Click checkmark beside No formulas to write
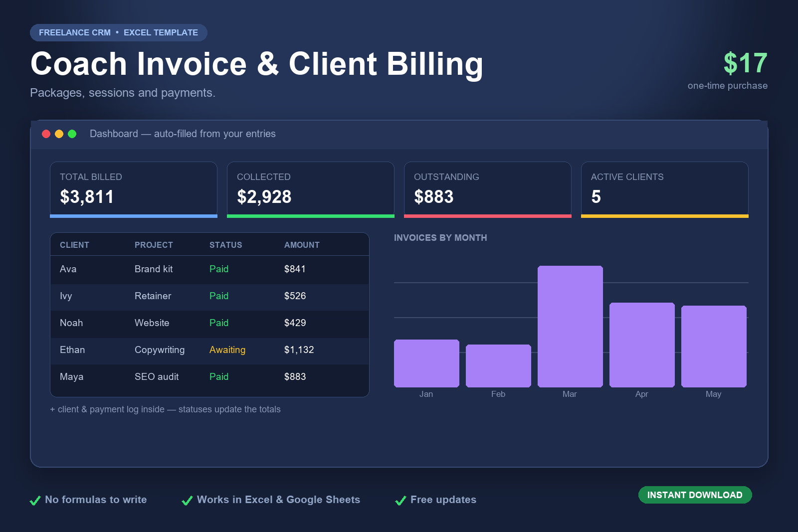 35,501
